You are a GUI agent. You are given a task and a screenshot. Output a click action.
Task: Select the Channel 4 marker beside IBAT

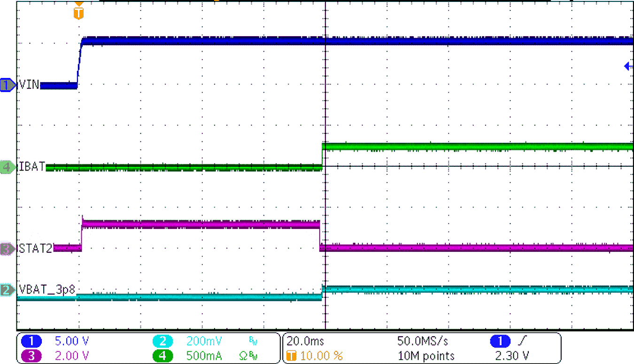pos(7,168)
